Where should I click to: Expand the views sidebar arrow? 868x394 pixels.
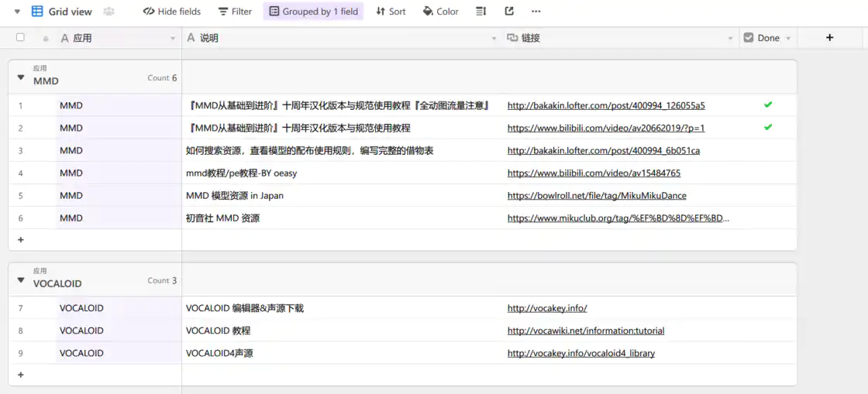[x=17, y=11]
